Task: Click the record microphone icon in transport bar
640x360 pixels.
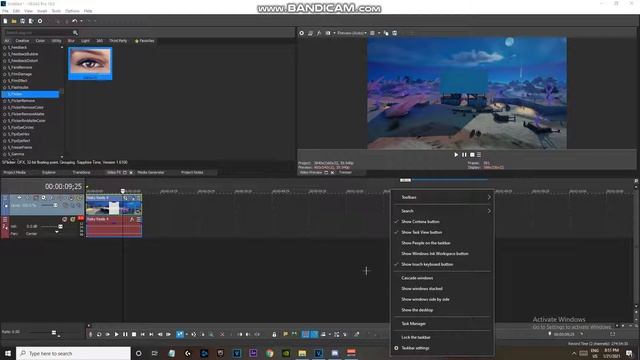Action: [90, 334]
